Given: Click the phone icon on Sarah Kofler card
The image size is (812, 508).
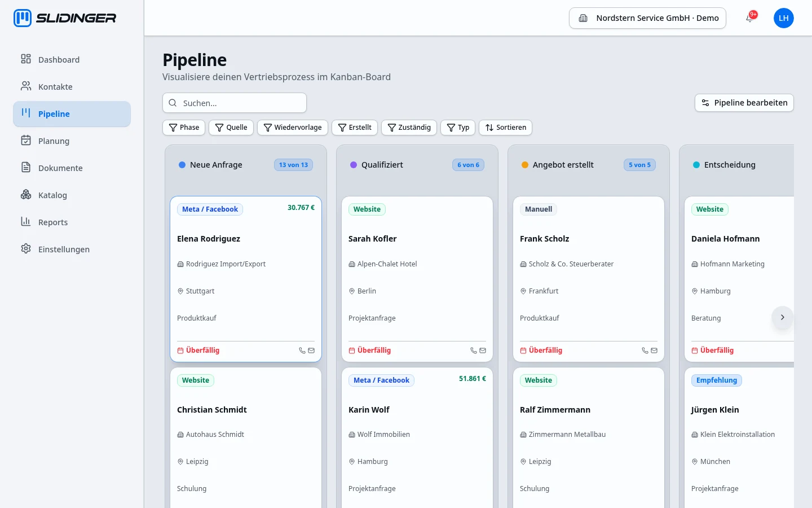Looking at the screenshot, I should (474, 351).
